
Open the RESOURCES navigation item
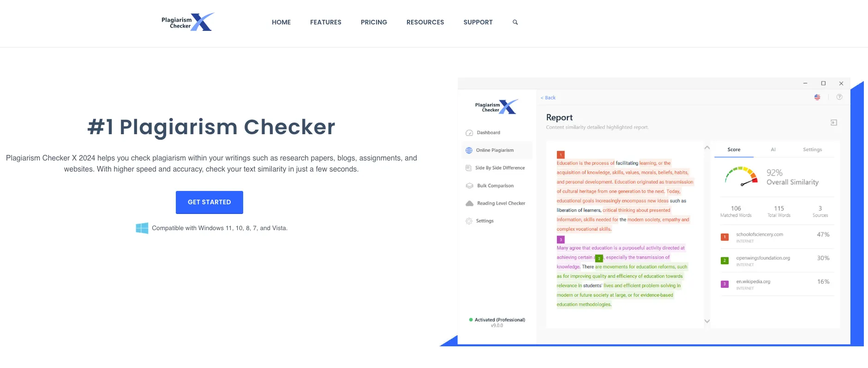pos(425,22)
